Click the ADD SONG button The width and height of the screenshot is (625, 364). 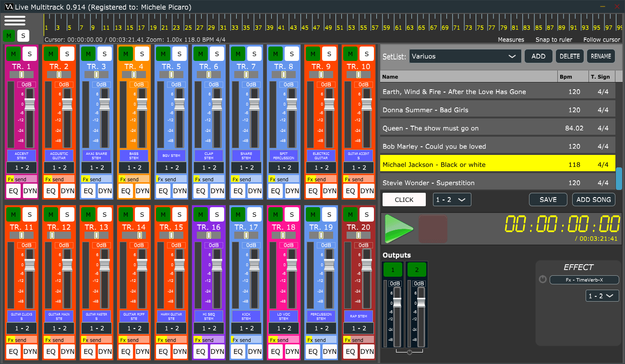pyautogui.click(x=594, y=200)
